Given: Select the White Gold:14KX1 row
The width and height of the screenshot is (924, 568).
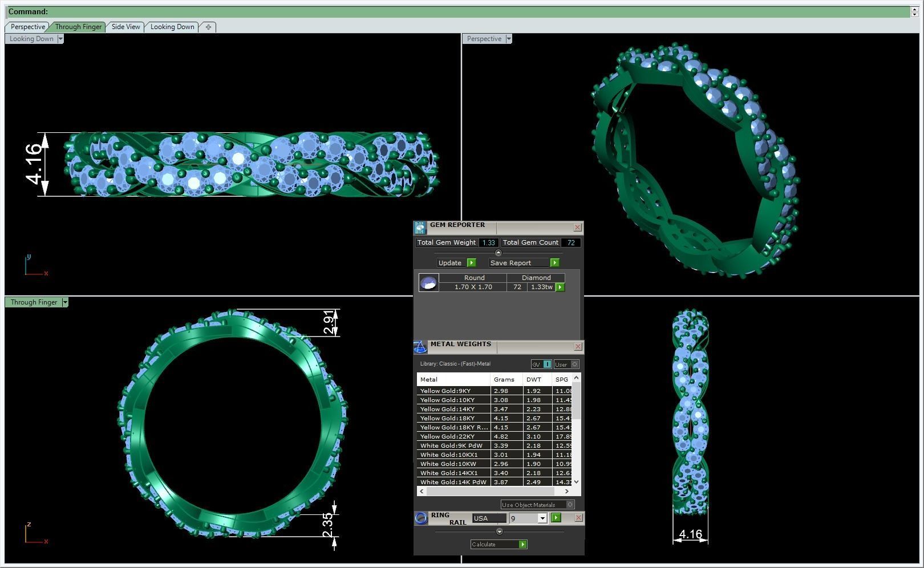Looking at the screenshot, I should (x=495, y=473).
